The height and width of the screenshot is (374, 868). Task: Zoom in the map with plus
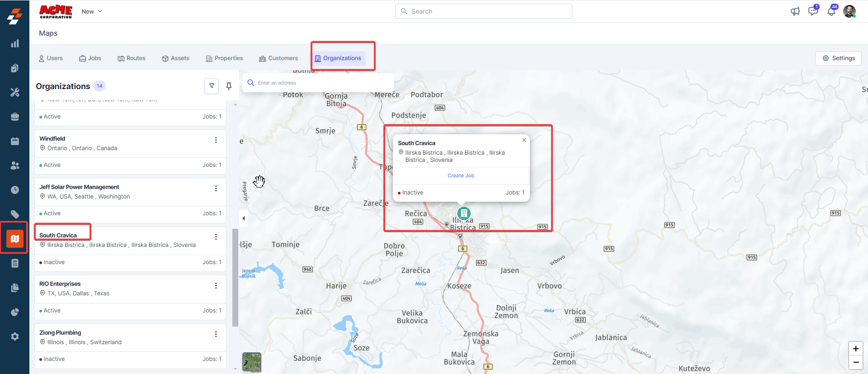[855, 349]
